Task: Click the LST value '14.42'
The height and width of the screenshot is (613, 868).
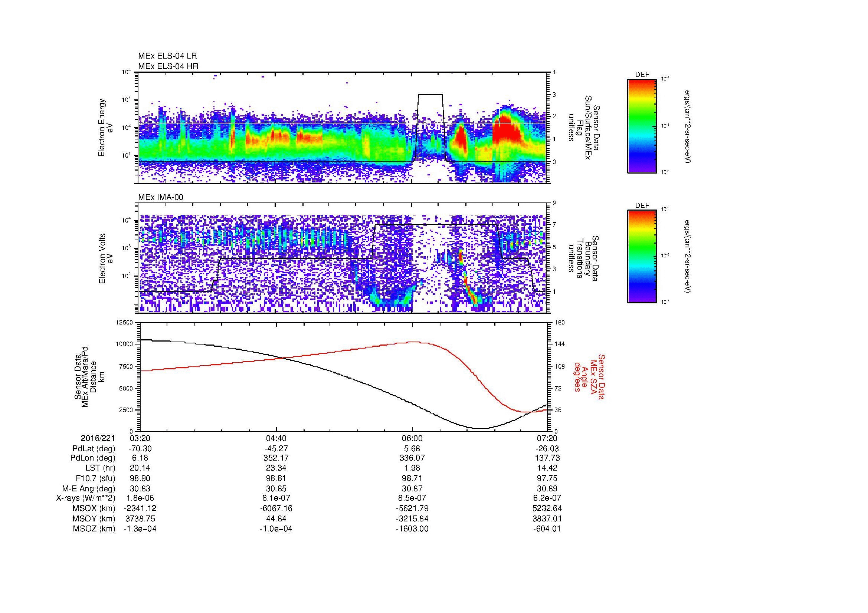Action: tap(547, 468)
